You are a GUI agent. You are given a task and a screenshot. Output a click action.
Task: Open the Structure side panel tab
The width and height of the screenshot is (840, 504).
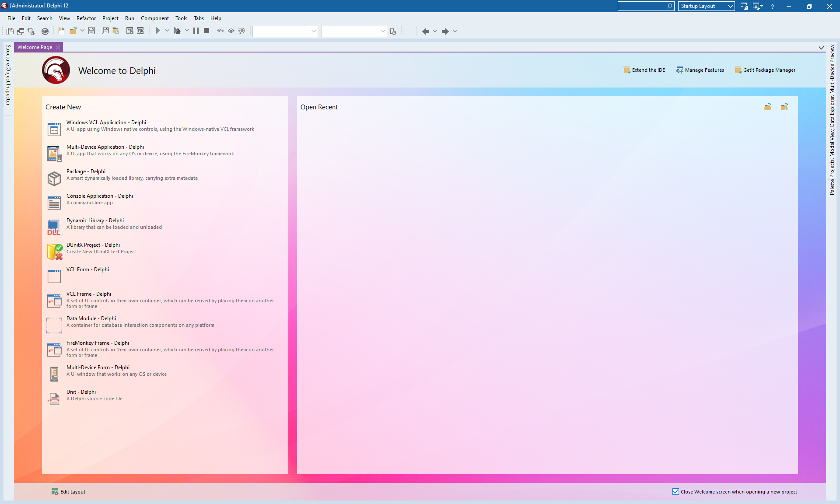(8, 55)
